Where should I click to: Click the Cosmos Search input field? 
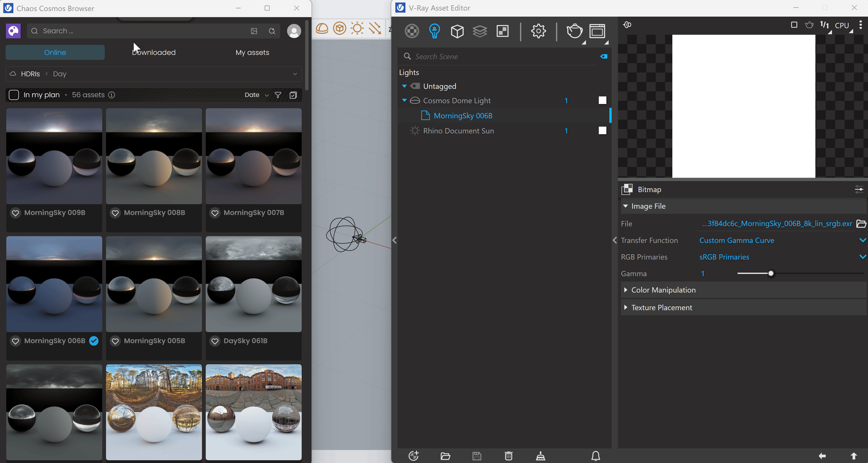153,31
